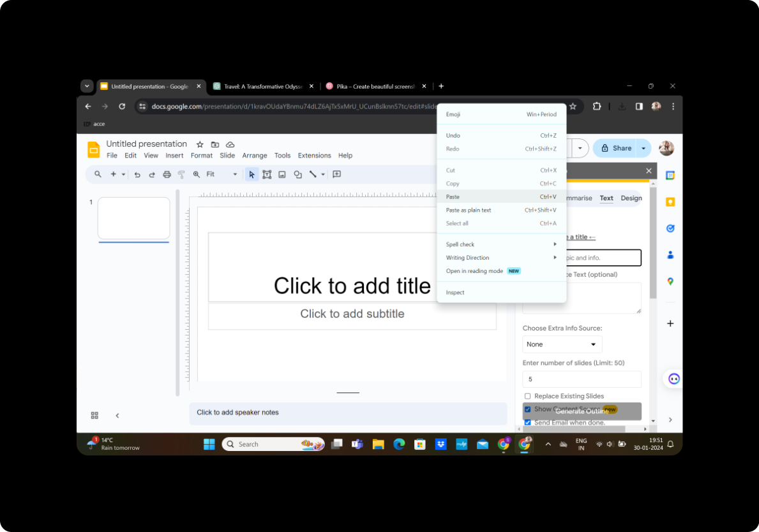Open the shape tool
Viewport: 759px width, 532px height.
(297, 175)
